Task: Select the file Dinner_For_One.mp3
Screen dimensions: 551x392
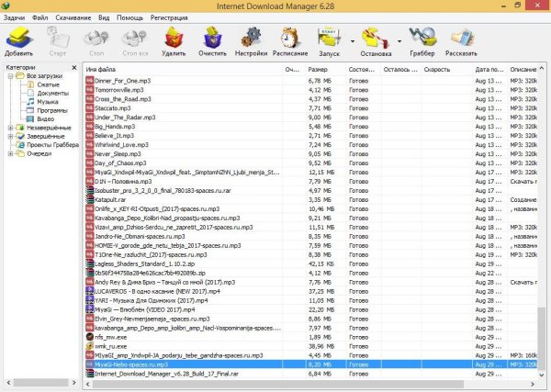Action: (122, 81)
